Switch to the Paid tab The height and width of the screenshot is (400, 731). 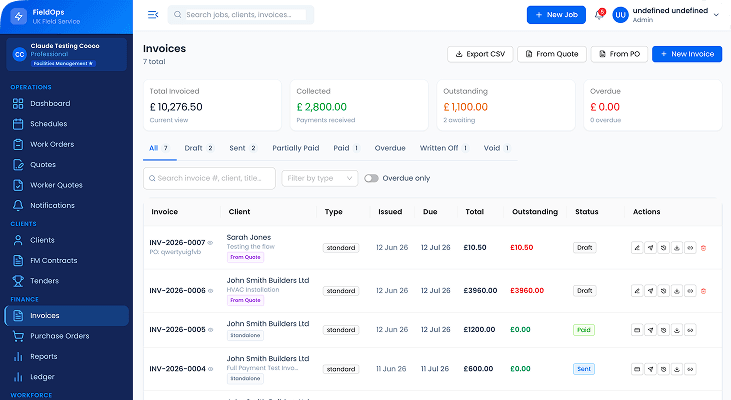click(x=346, y=148)
